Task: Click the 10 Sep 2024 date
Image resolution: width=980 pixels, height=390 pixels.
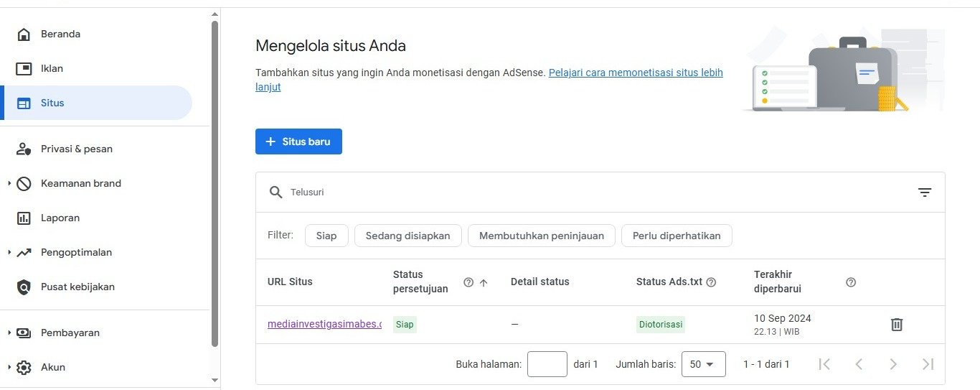Action: pos(783,318)
